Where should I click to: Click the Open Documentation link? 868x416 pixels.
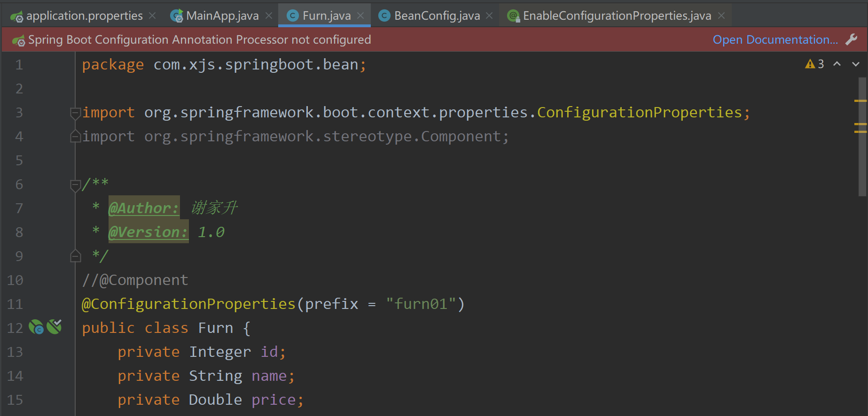click(x=775, y=40)
